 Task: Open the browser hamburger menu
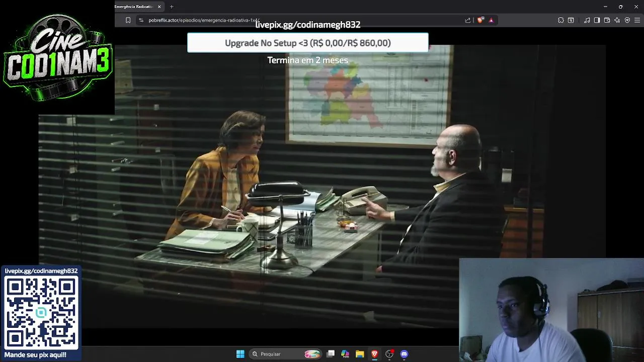(x=637, y=20)
